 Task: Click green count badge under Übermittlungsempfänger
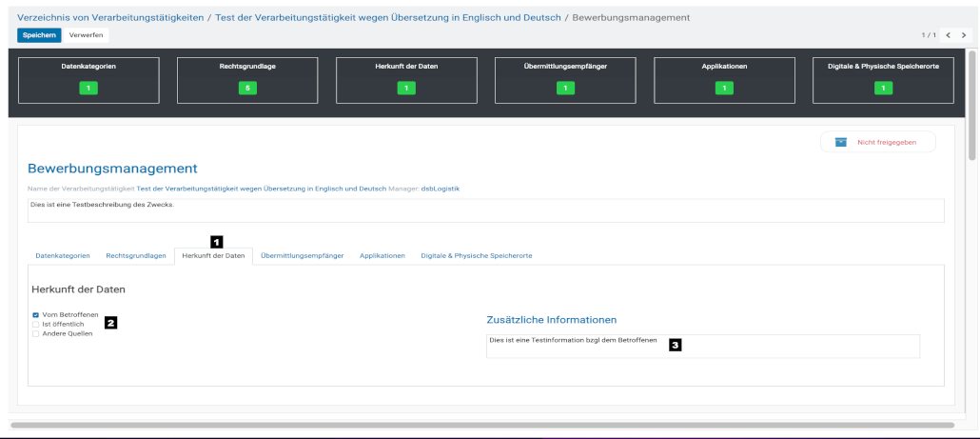(565, 89)
